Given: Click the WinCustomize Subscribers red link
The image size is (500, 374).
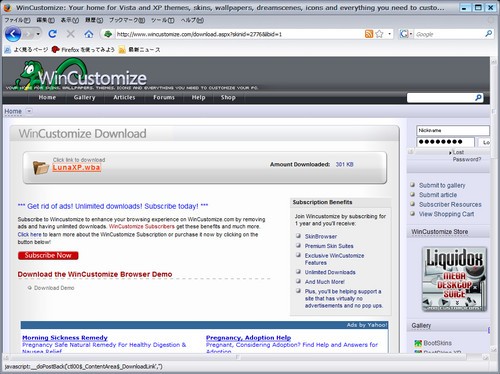Looking at the screenshot, I should [x=142, y=227].
